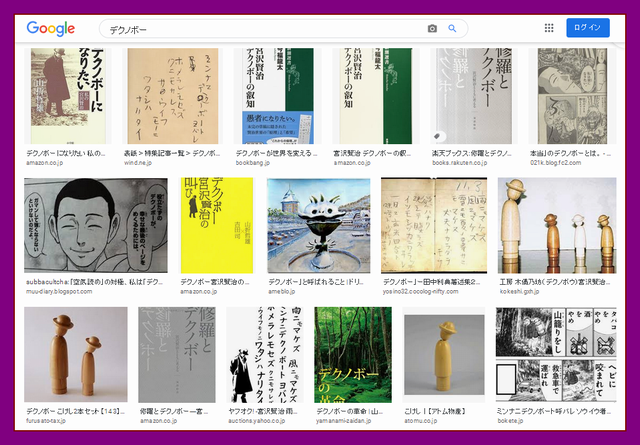Open the rakuten 修羅とデクノボー cover thumbnail

click(474, 96)
